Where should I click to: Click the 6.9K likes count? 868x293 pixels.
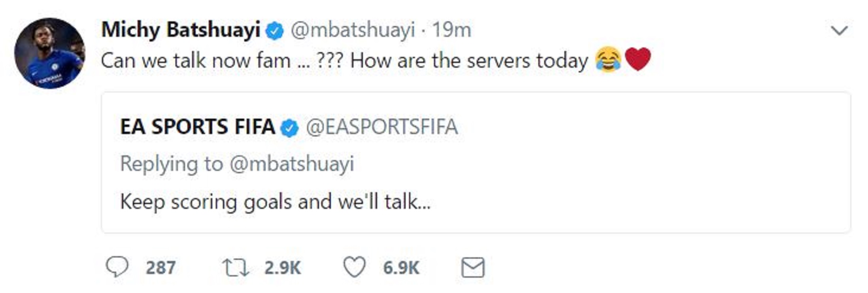(x=401, y=268)
